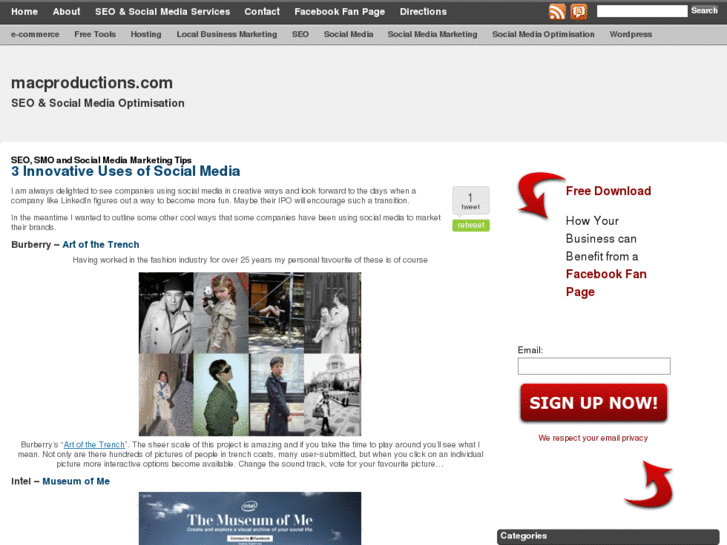The width and height of the screenshot is (727, 545).
Task: Focus the Email input field
Action: 594,366
